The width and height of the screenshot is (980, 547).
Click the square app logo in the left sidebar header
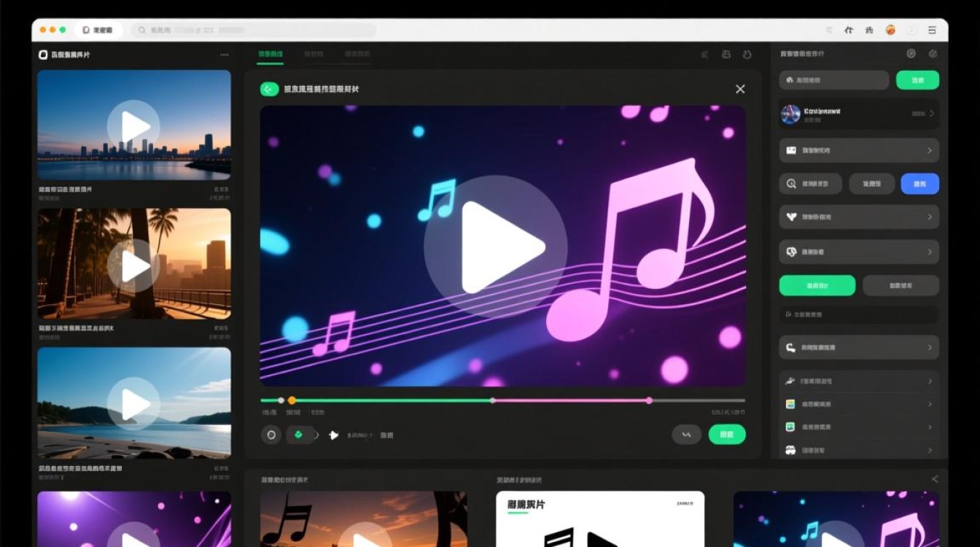43,55
